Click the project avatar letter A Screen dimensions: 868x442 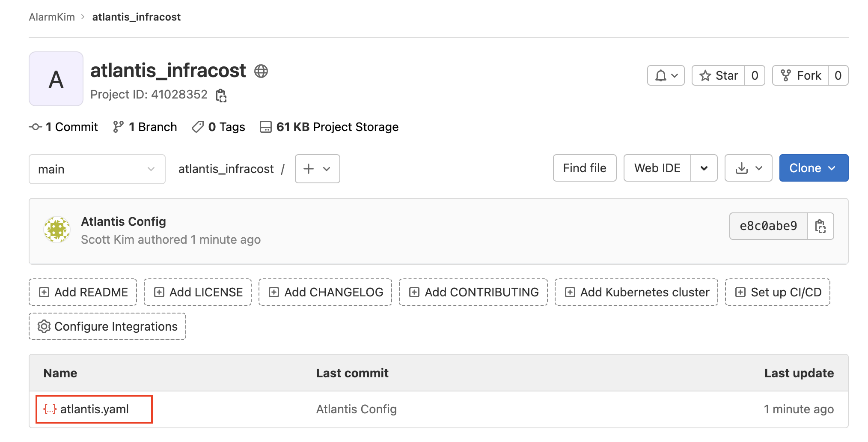[x=56, y=79]
